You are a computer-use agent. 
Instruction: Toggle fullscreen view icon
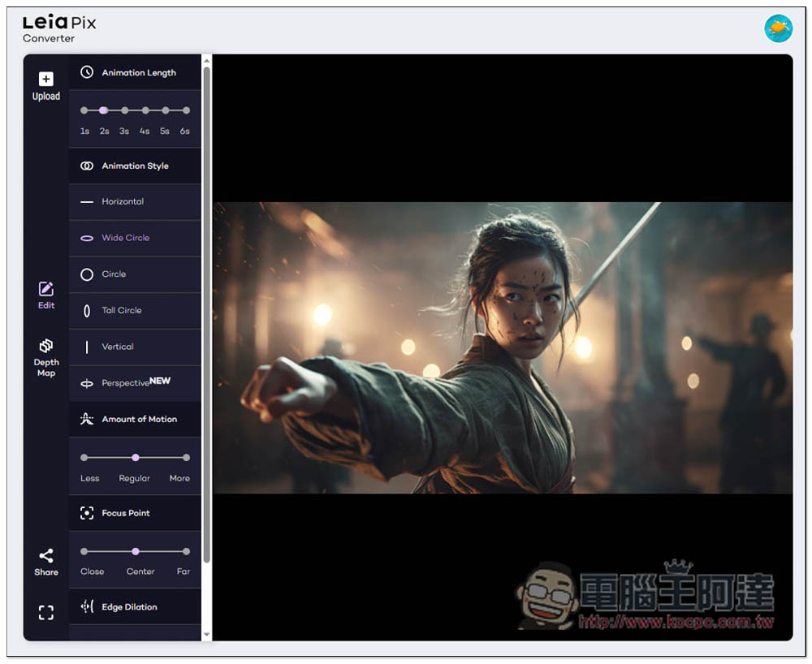[46, 613]
